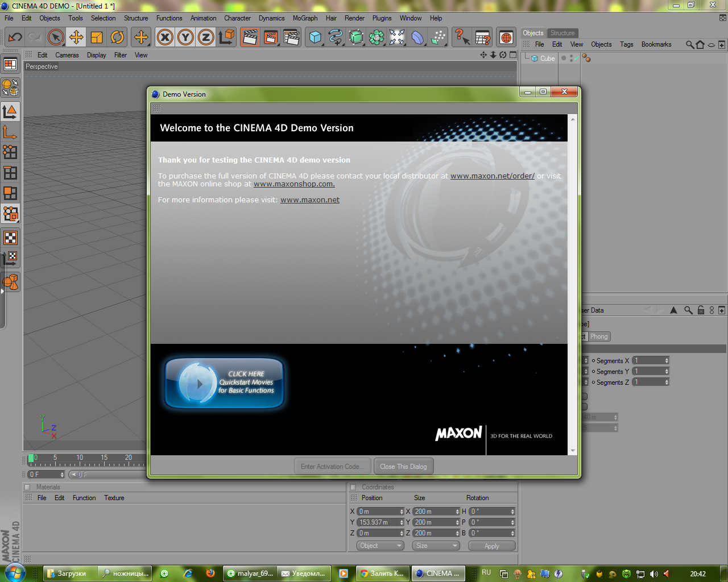Click the globe icon in the toolbar
The image size is (728, 582).
pyautogui.click(x=506, y=38)
